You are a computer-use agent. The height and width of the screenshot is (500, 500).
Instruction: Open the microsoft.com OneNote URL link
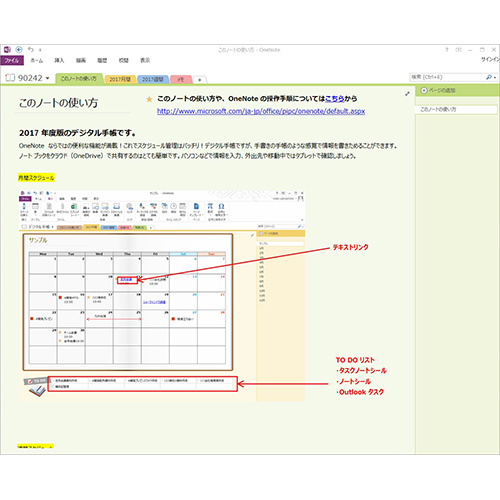pos(261,111)
